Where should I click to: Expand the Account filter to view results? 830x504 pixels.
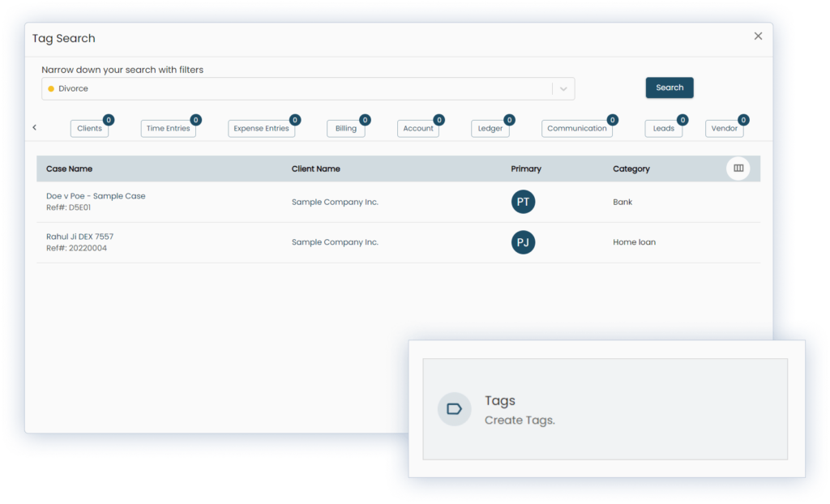[x=417, y=128]
